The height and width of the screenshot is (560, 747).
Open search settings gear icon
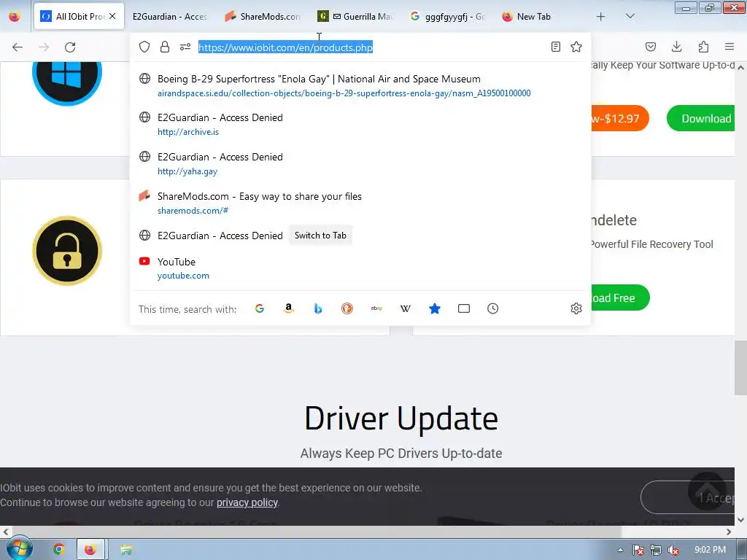pyautogui.click(x=576, y=308)
